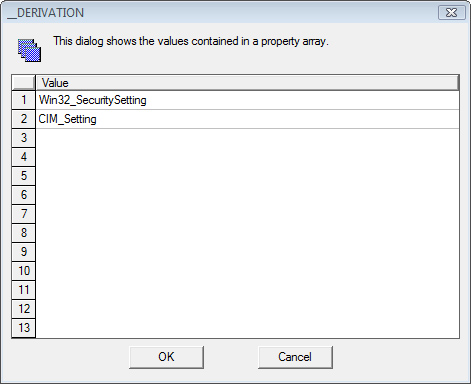The height and width of the screenshot is (384, 471).
Task: Click the empty value cell in row 6
Action: tap(247, 195)
